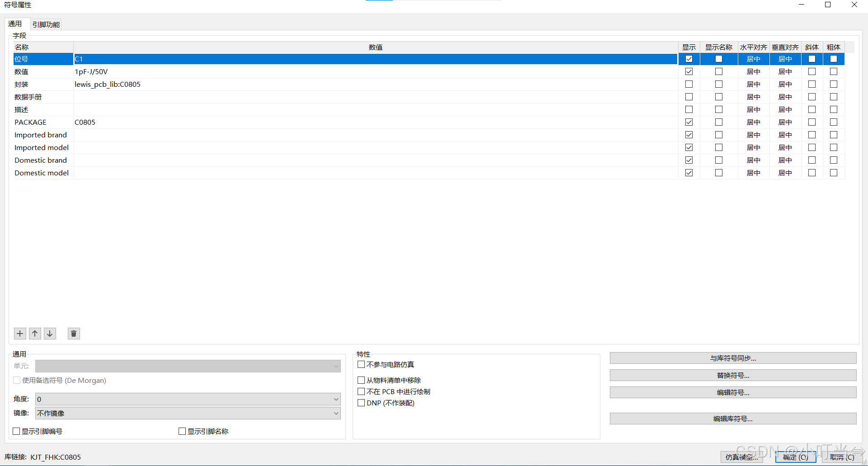The height and width of the screenshot is (466, 868).
Task: Open 垂直对齐 cell for 封装 row
Action: [785, 84]
